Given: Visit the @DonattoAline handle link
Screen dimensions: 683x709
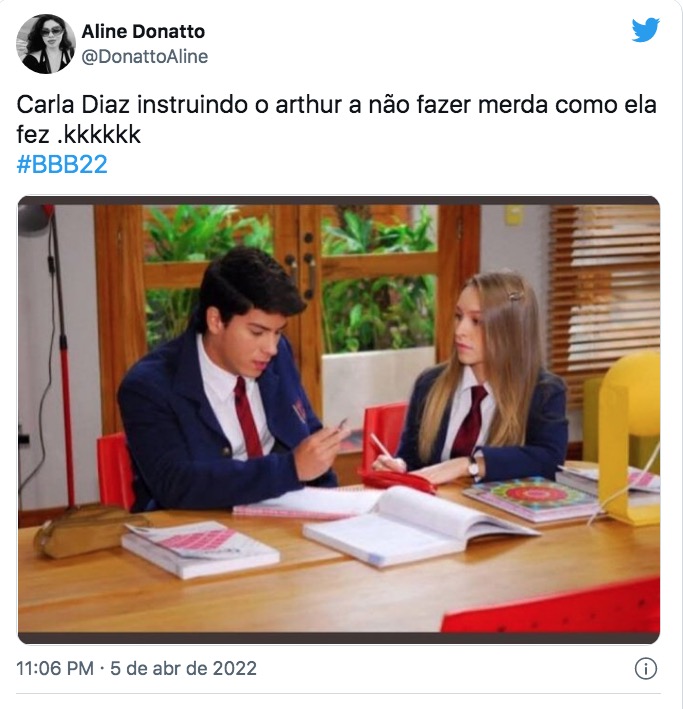Looking at the screenshot, I should pyautogui.click(x=144, y=57).
